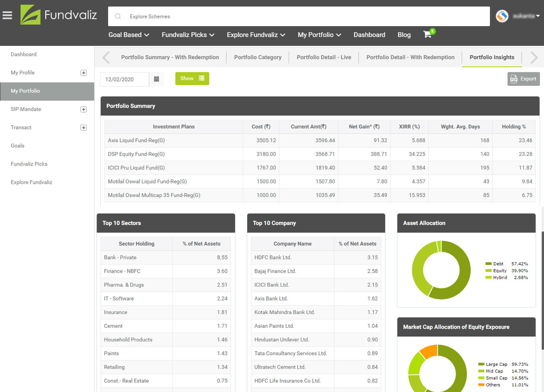Open the calendar date picker icon
544x392 pixels.
(x=156, y=79)
